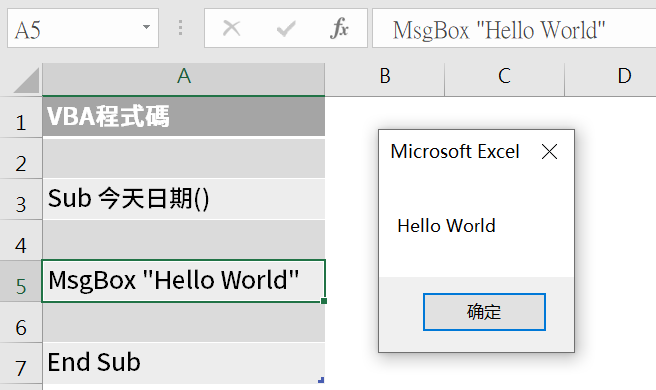Viewport: 656px width, 390px height.
Task: Click empty cell A4
Action: click(x=184, y=240)
